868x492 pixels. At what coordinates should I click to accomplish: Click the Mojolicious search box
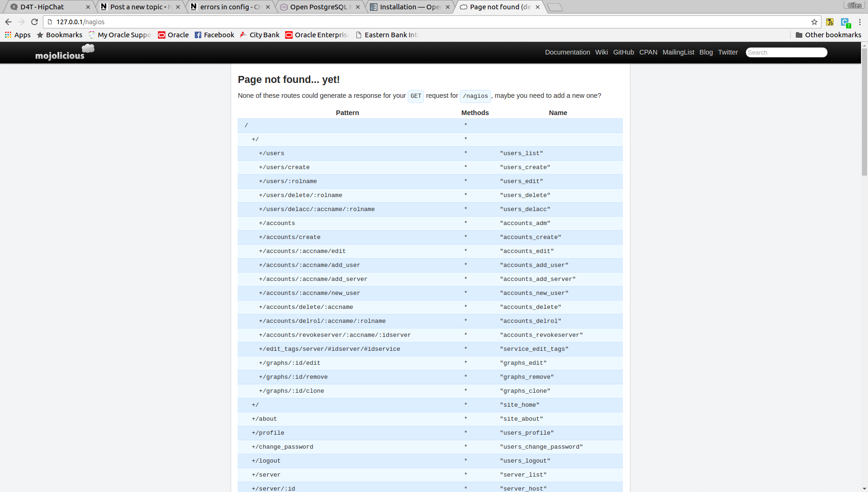point(786,52)
